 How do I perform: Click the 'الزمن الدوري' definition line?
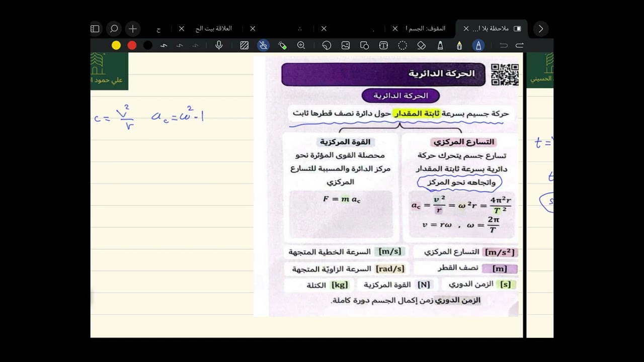coord(406,300)
